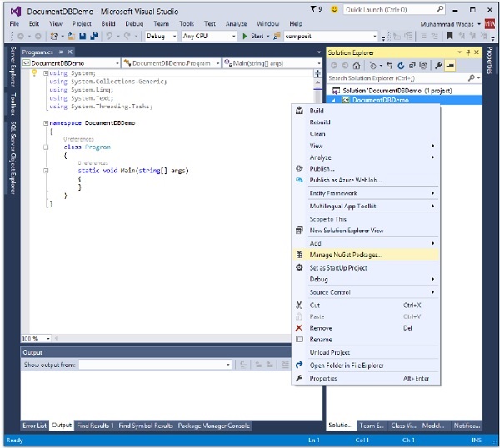Open the Debug configuration dropdown

174,37
